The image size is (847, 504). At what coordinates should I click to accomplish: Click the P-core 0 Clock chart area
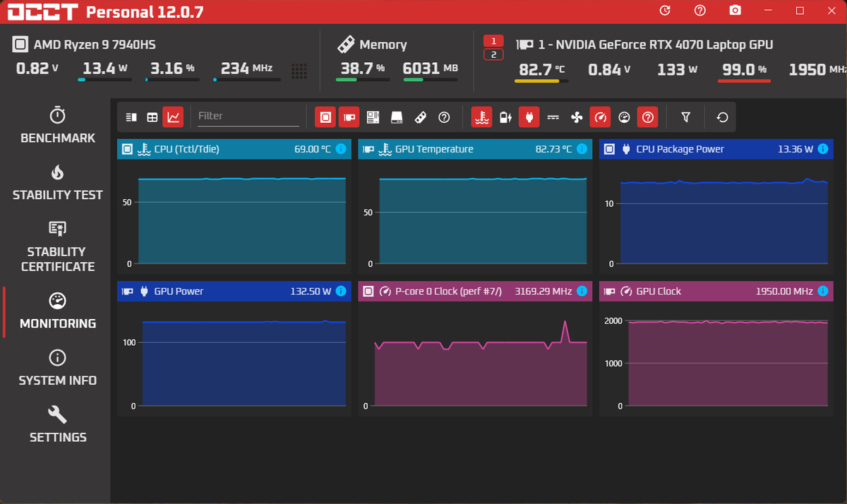click(481, 364)
